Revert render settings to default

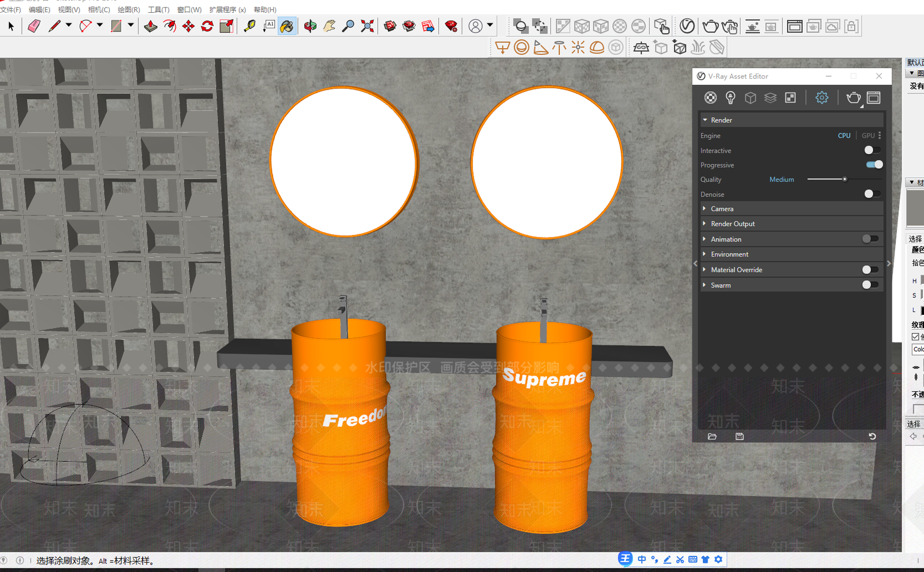click(x=872, y=436)
